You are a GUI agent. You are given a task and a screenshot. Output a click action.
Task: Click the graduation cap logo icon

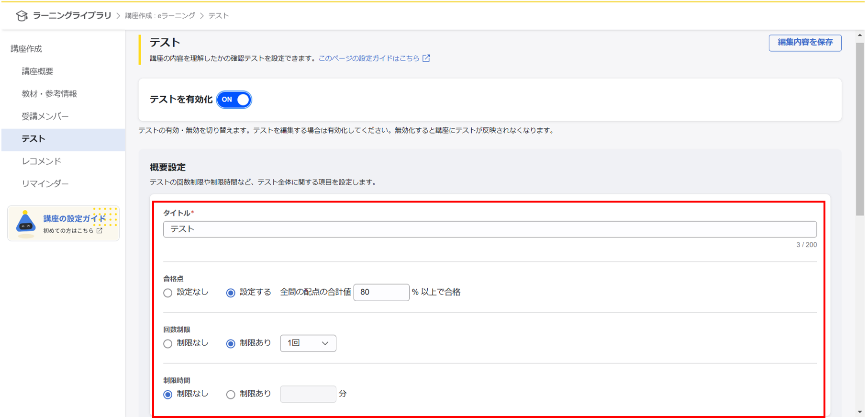click(x=22, y=16)
